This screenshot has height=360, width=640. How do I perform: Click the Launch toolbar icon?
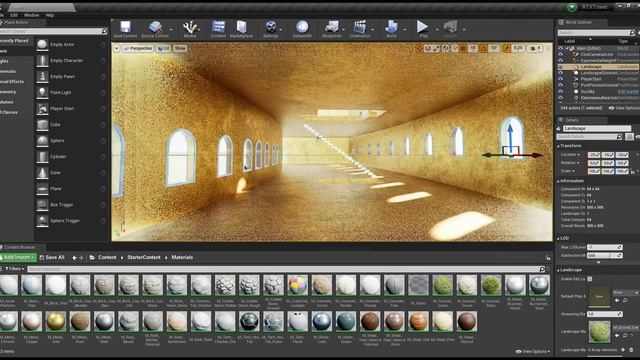450,29
